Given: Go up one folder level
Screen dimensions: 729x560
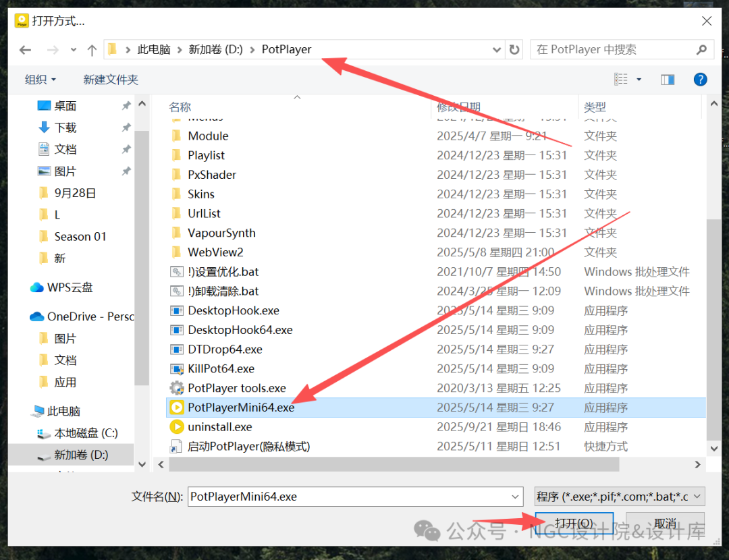Looking at the screenshot, I should [92, 50].
